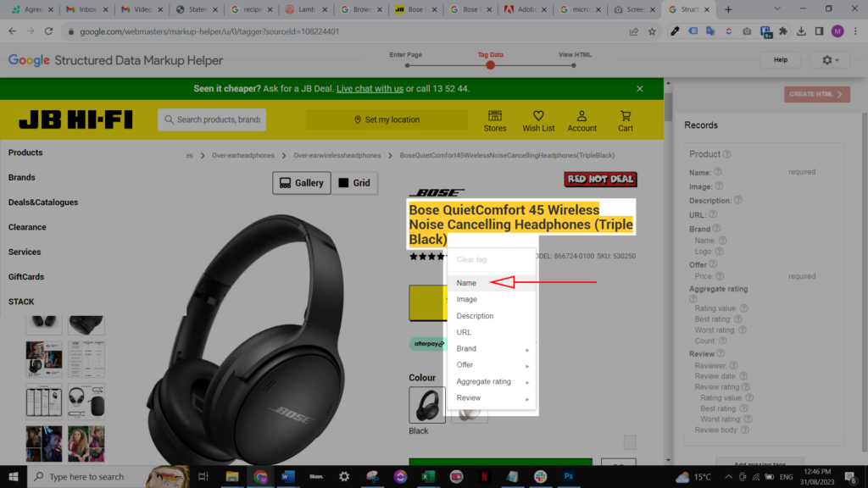Open the Stores icon in JB Hi-Fi header
The image size is (868, 488).
494,120
